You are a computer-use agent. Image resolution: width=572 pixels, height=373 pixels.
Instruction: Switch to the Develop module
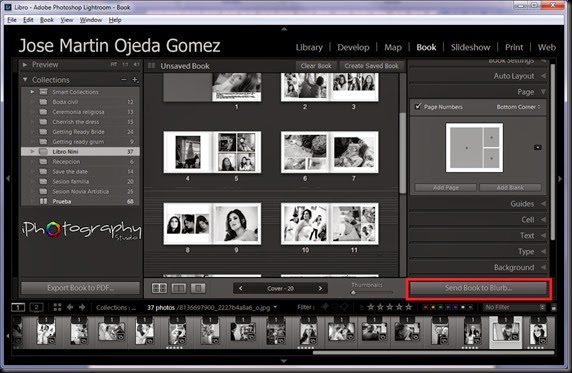point(353,47)
